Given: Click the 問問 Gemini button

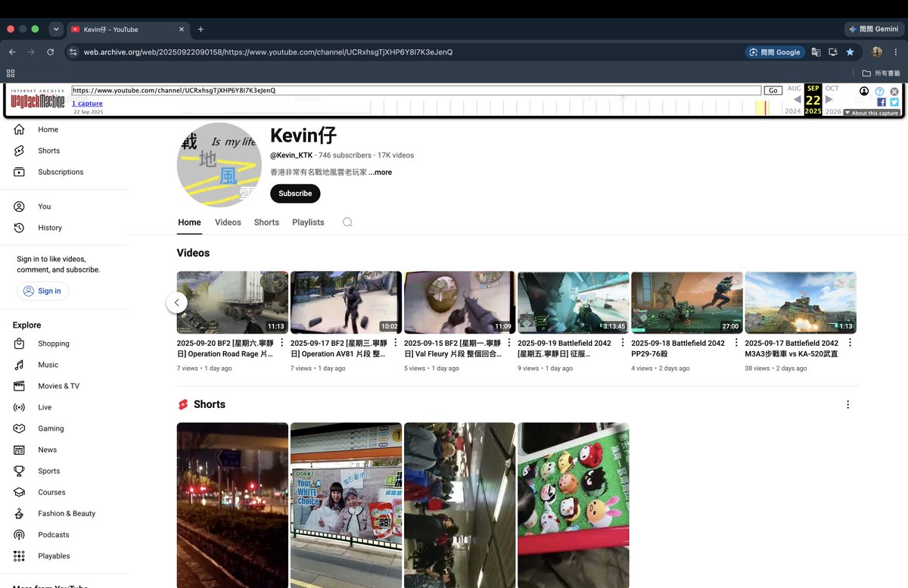Looking at the screenshot, I should [x=874, y=29].
